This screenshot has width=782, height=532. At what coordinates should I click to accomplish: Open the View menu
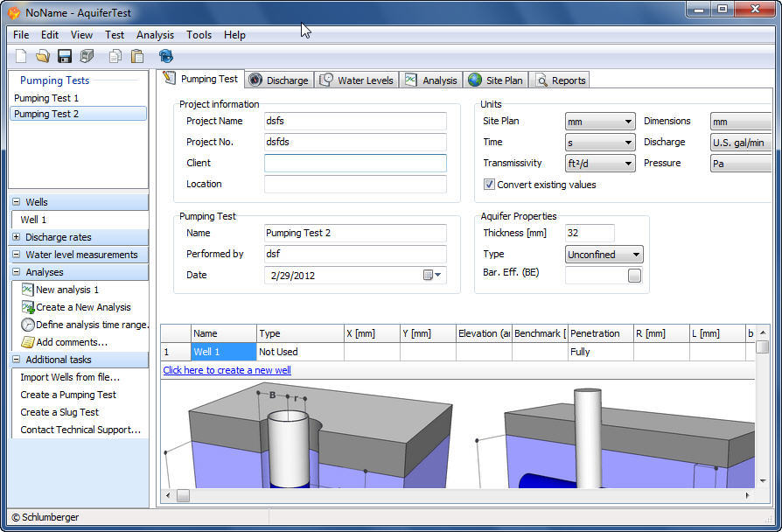click(x=81, y=35)
